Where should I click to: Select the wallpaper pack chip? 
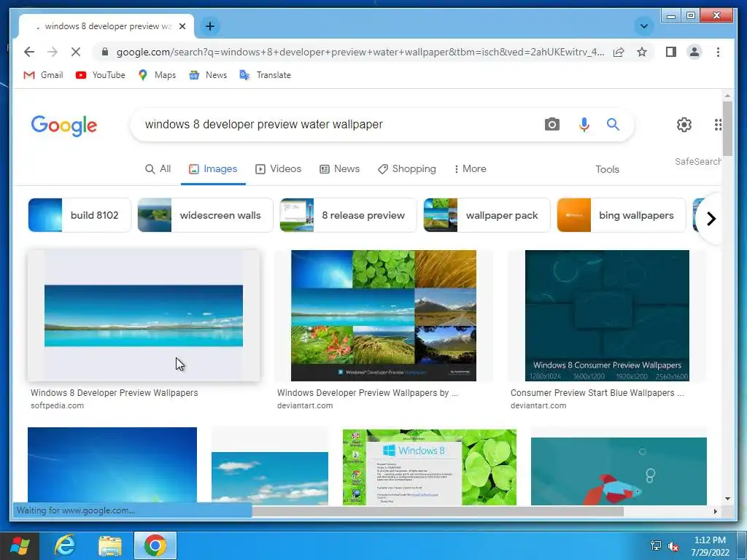[487, 215]
